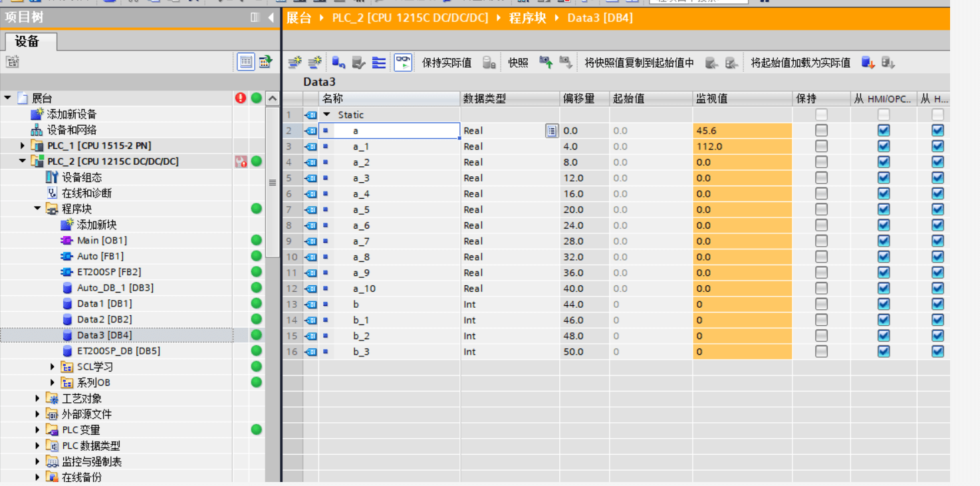This screenshot has height=486, width=980.
Task: Expand the SCL学习 group
Action: coord(52,366)
